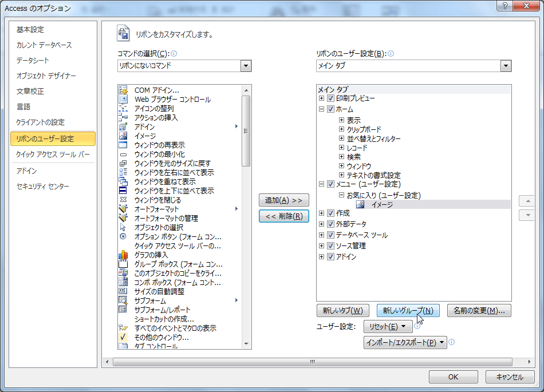Viewport: 544px width, 392px height.
Task: Uncheck the メニュー (ユーザー設定) checkbox
Action: (330, 184)
